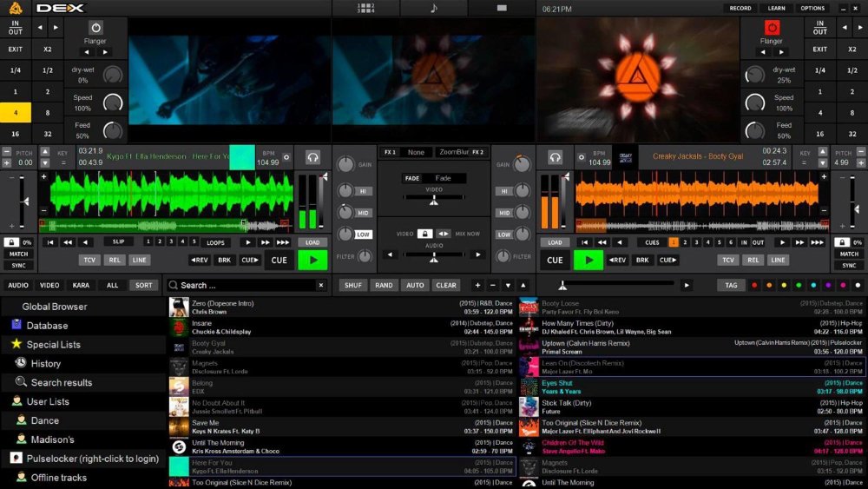Switch to the KARA browser tab
Viewport: 868px width, 489px height.
point(81,285)
